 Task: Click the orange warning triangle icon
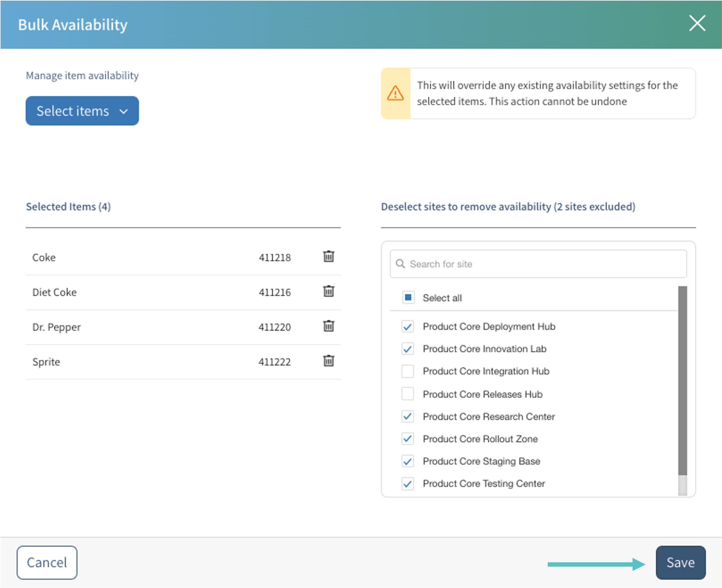(395, 94)
